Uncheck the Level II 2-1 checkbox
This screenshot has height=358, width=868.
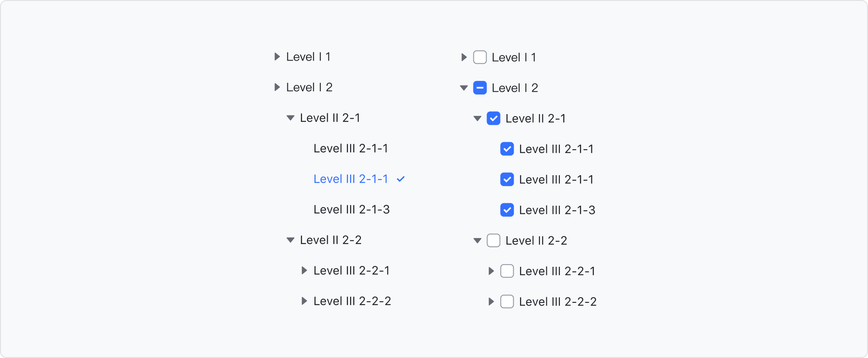coord(493,118)
